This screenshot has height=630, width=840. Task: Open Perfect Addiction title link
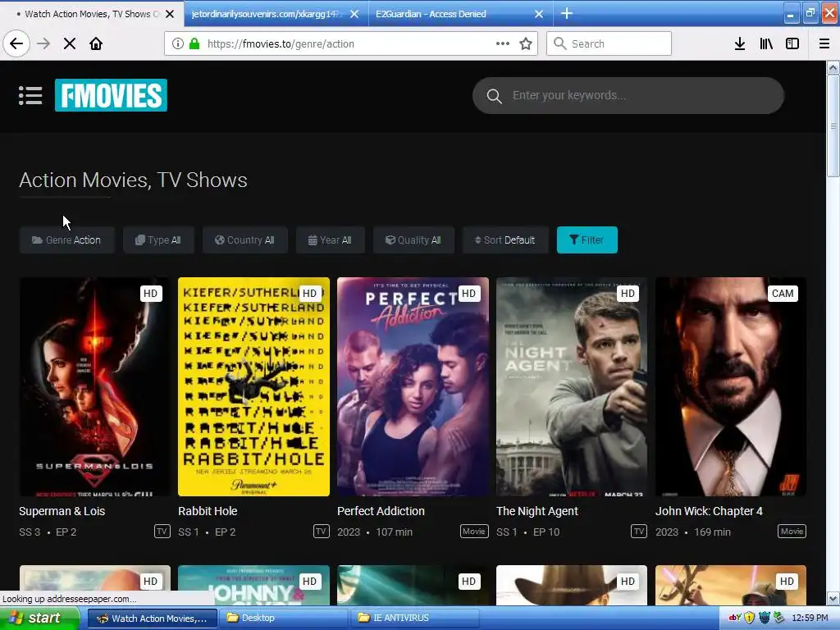381,511
